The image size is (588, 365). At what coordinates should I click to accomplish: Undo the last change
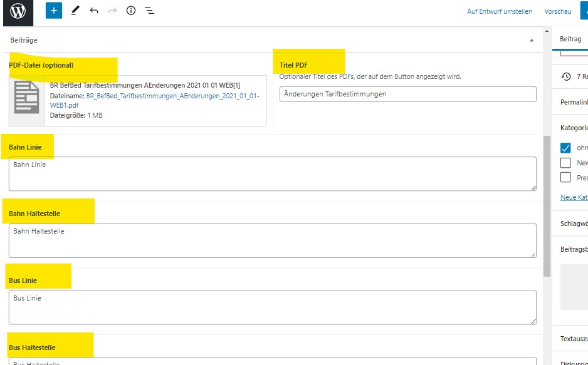(94, 11)
